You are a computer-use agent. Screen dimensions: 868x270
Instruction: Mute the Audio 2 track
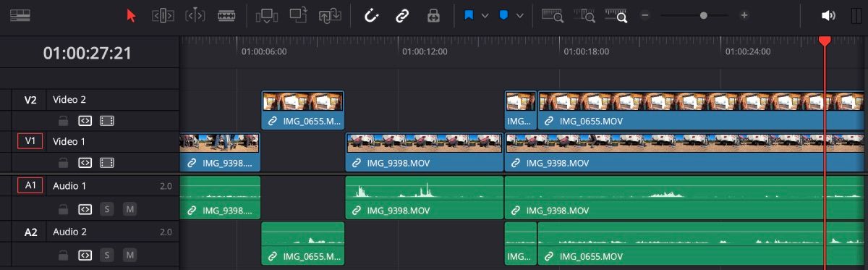tap(129, 255)
